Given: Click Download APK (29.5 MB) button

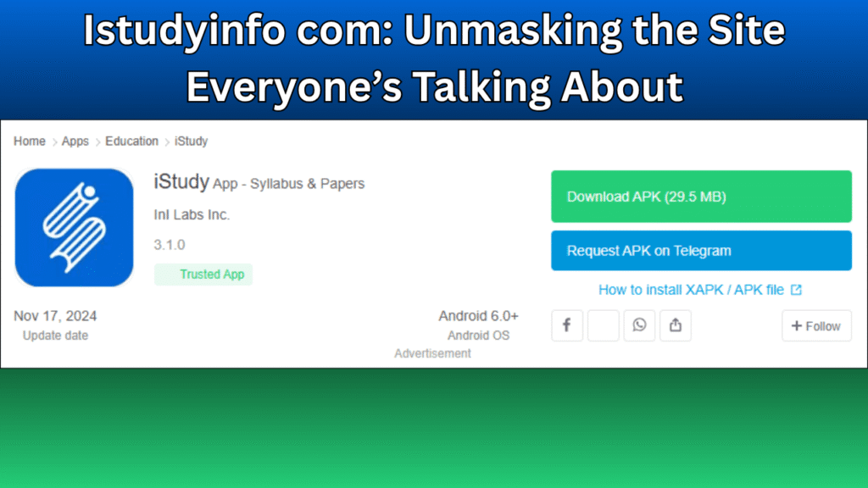Looking at the screenshot, I should point(701,197).
